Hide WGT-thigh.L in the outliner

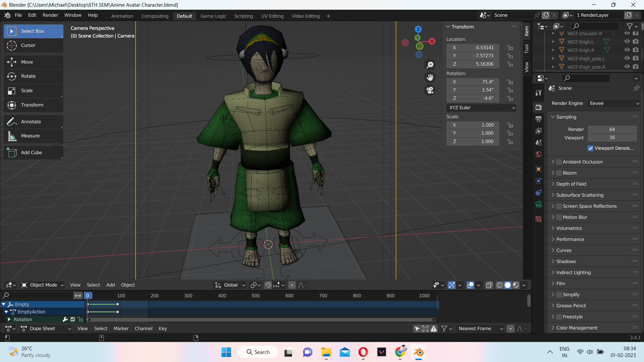pyautogui.click(x=627, y=42)
